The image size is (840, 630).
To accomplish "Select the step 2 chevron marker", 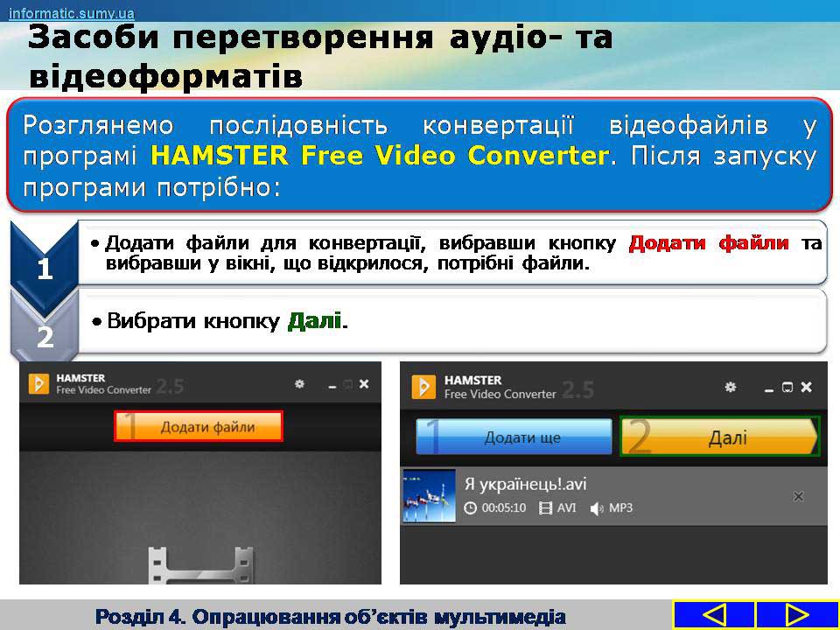I will point(44,328).
